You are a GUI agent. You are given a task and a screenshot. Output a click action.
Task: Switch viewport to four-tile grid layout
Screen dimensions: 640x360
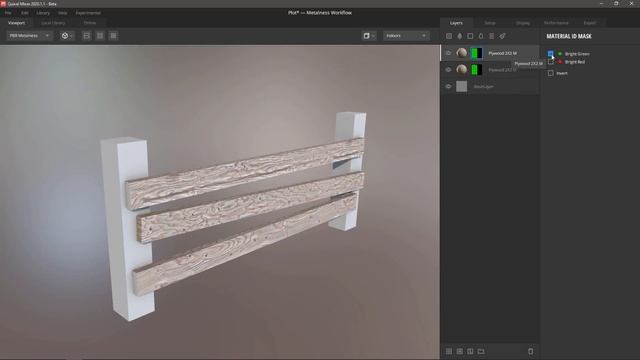click(100, 36)
